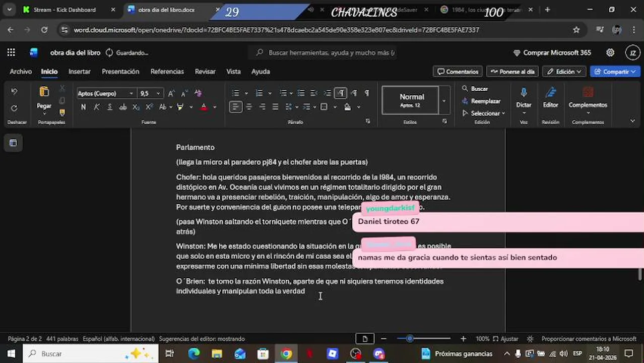The height and width of the screenshot is (363, 644).
Task: Open Word settings gear
Action: pos(610,52)
